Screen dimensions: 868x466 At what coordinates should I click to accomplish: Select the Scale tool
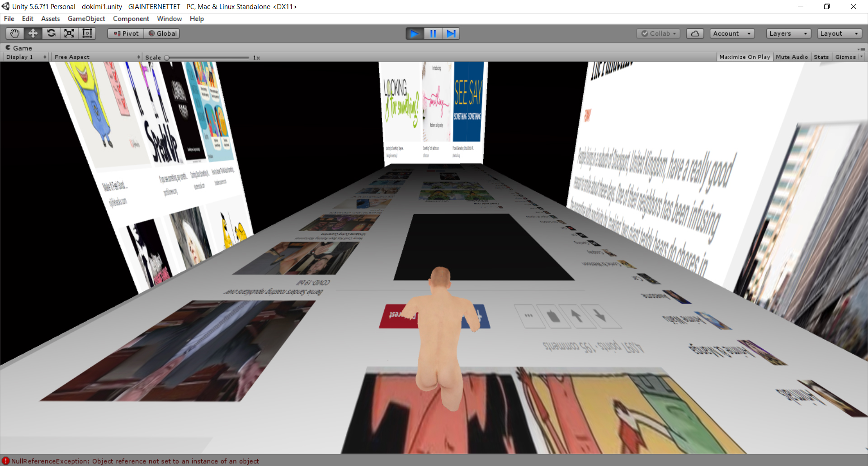(69, 33)
